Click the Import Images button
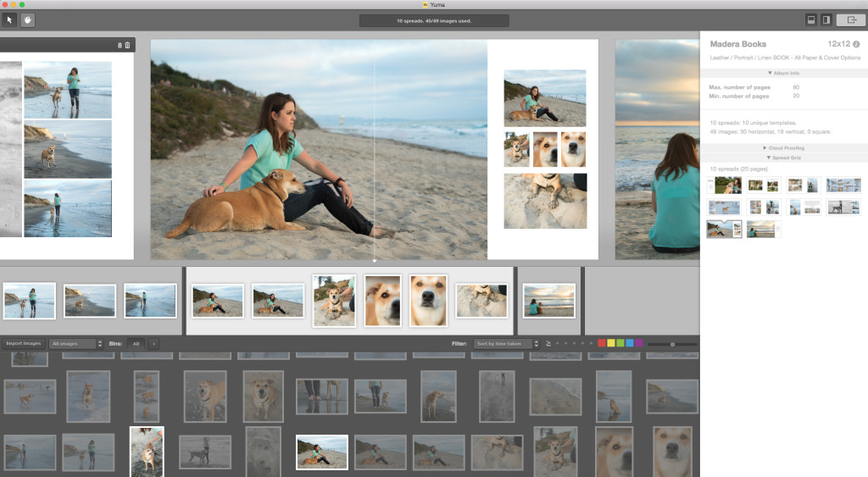The width and height of the screenshot is (868, 477). 23,344
